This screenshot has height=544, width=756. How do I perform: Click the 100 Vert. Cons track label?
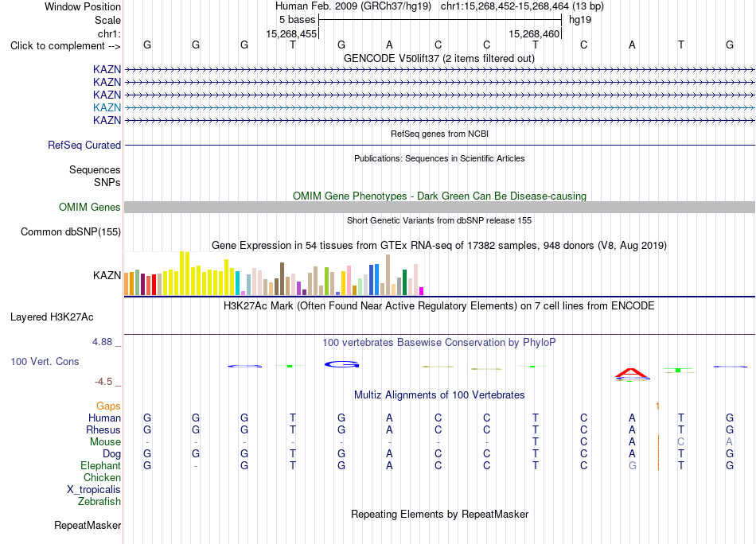click(45, 361)
